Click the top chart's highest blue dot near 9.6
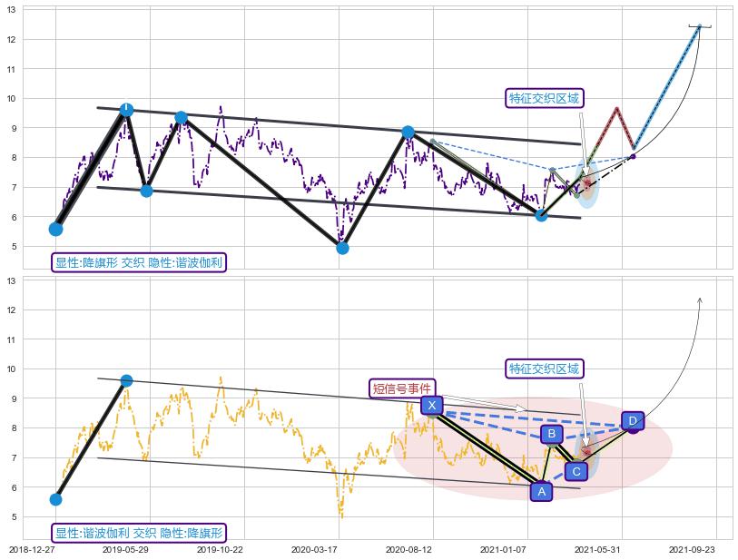Image resolution: width=738 pixels, height=560 pixels. tap(126, 110)
